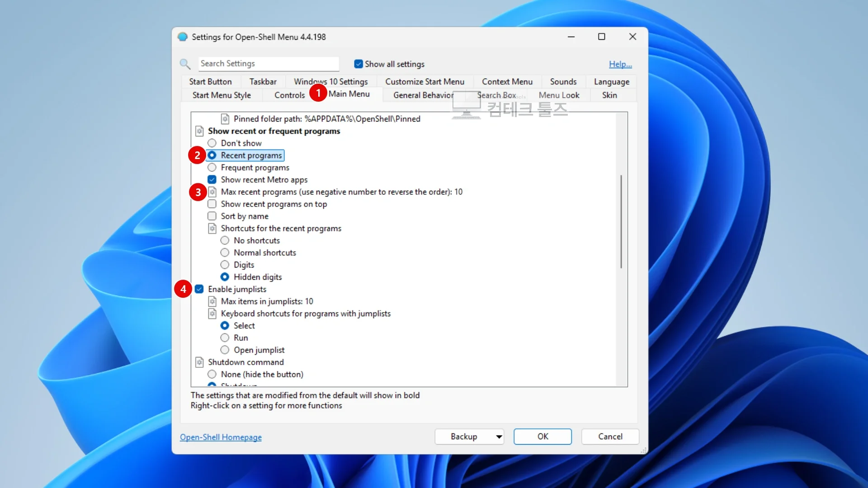
Task: Select the 'No shortcuts' radio option
Action: [x=225, y=241]
